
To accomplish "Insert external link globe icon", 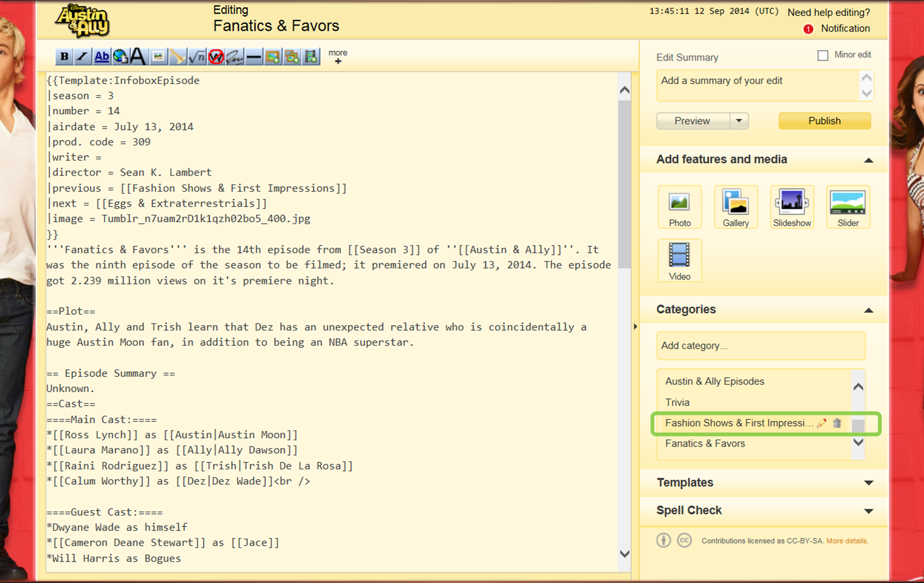I will [x=120, y=56].
